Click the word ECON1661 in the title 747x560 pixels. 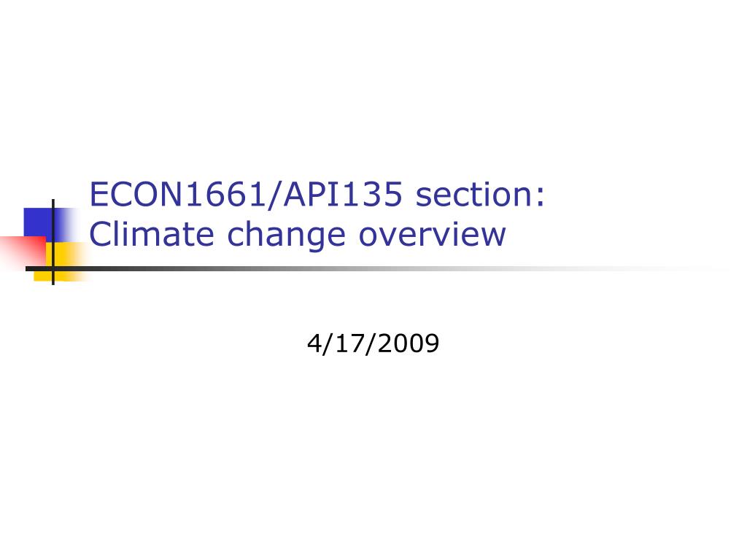click(x=178, y=194)
